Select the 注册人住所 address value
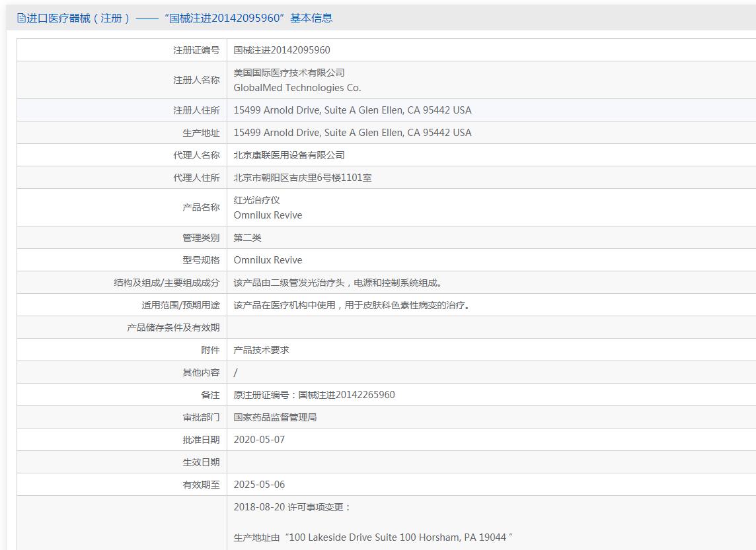 [352, 110]
